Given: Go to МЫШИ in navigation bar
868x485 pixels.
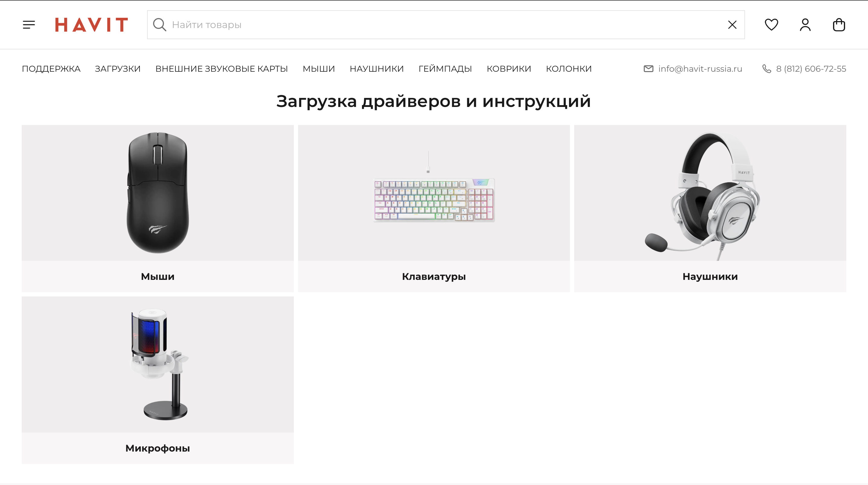Looking at the screenshot, I should pos(319,69).
